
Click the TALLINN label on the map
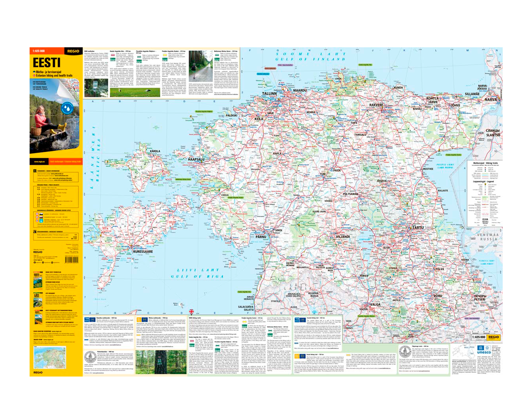[269, 93]
